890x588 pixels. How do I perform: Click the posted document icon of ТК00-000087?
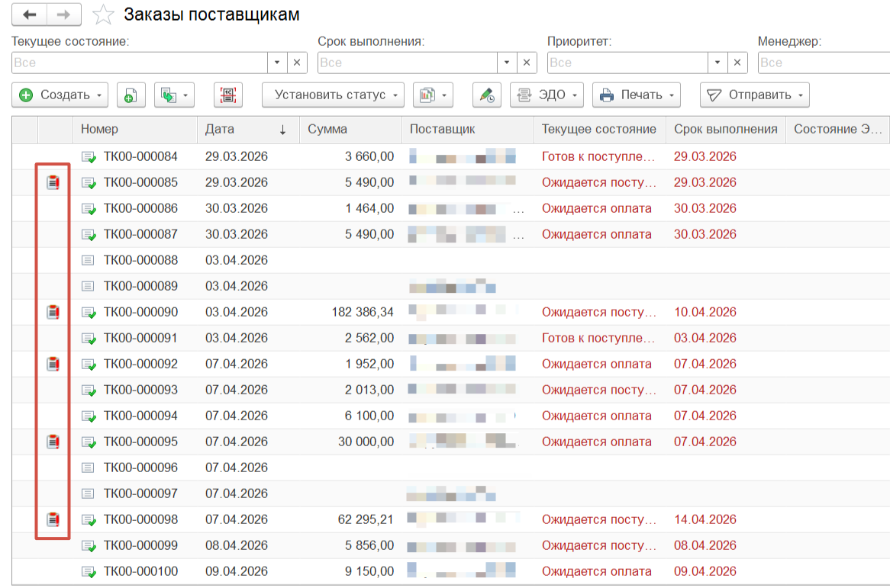pos(89,235)
